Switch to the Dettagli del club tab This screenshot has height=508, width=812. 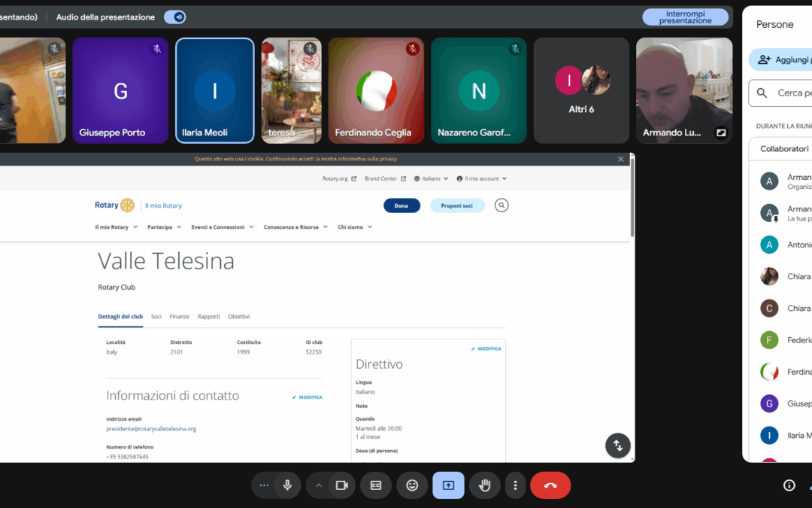(120, 317)
